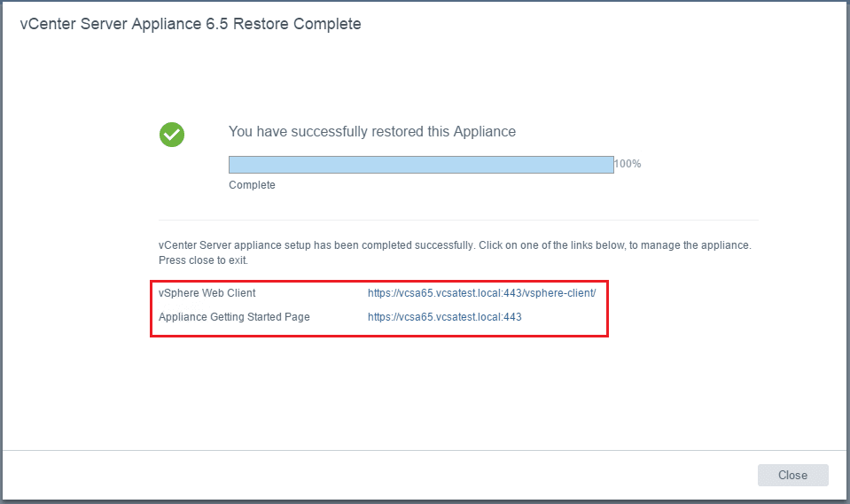The image size is (850, 504).
Task: Click the footer divider above the Close button
Action: pos(425,450)
